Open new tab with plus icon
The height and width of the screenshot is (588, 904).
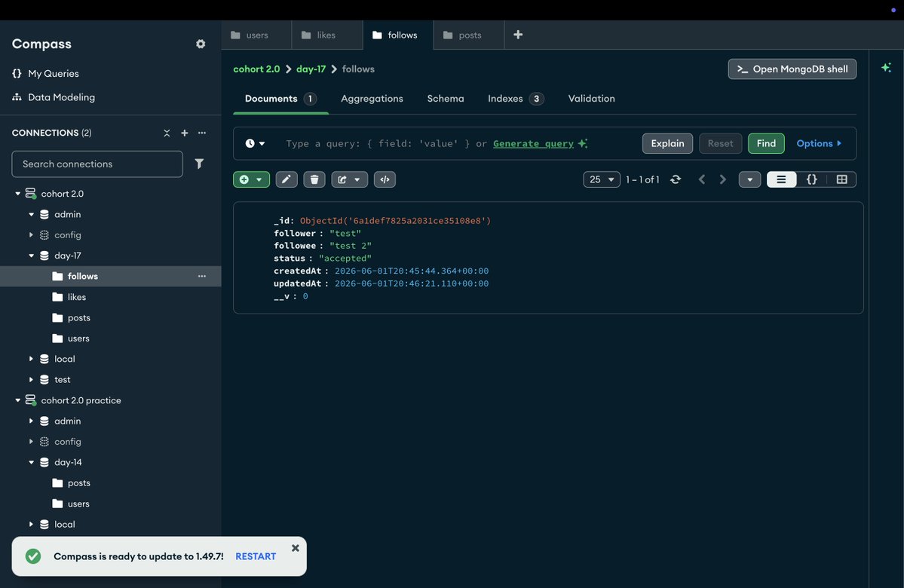[518, 35]
